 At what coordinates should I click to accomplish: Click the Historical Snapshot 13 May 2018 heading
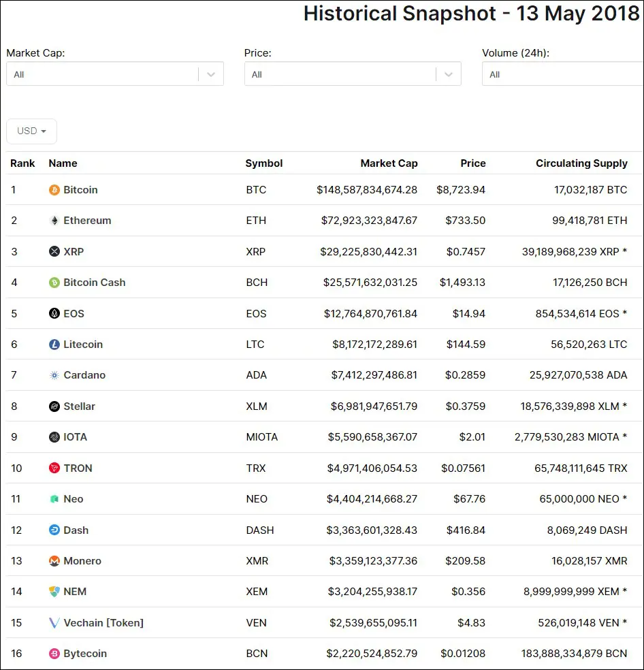point(471,13)
